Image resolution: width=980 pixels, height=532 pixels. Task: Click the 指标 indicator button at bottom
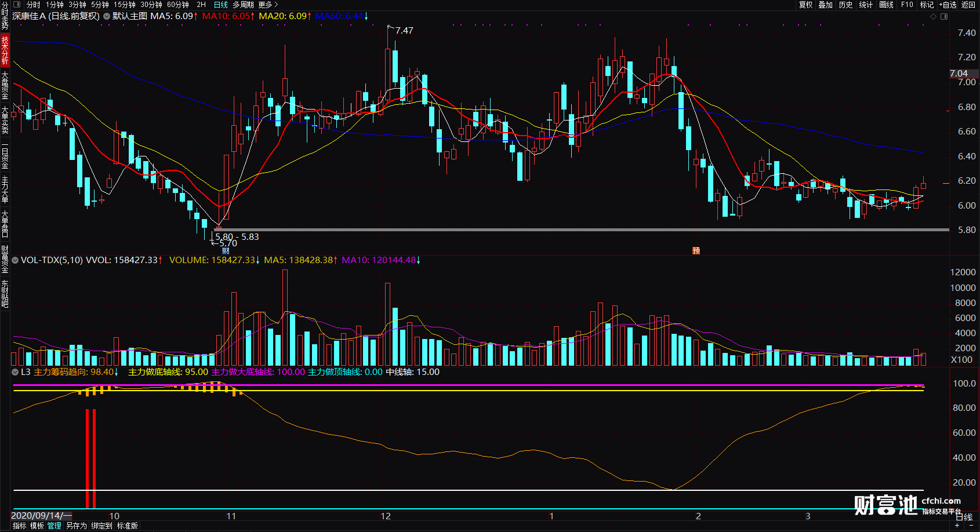pos(19,526)
